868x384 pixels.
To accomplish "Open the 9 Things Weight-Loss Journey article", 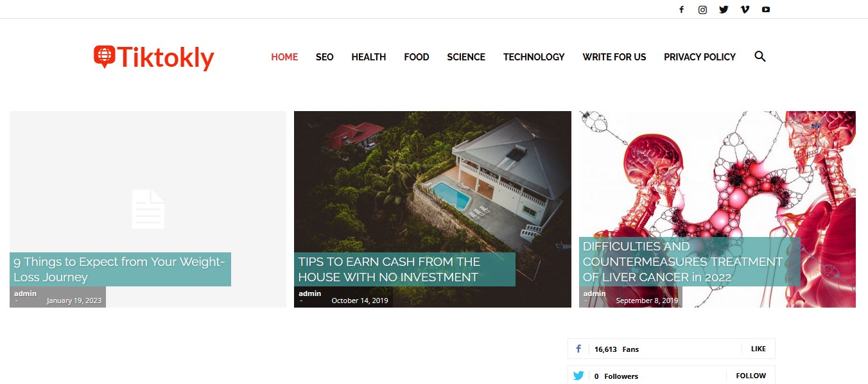I will click(x=119, y=270).
